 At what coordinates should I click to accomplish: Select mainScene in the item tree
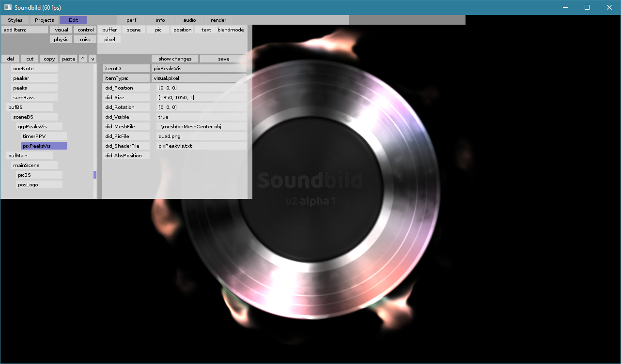click(34, 165)
